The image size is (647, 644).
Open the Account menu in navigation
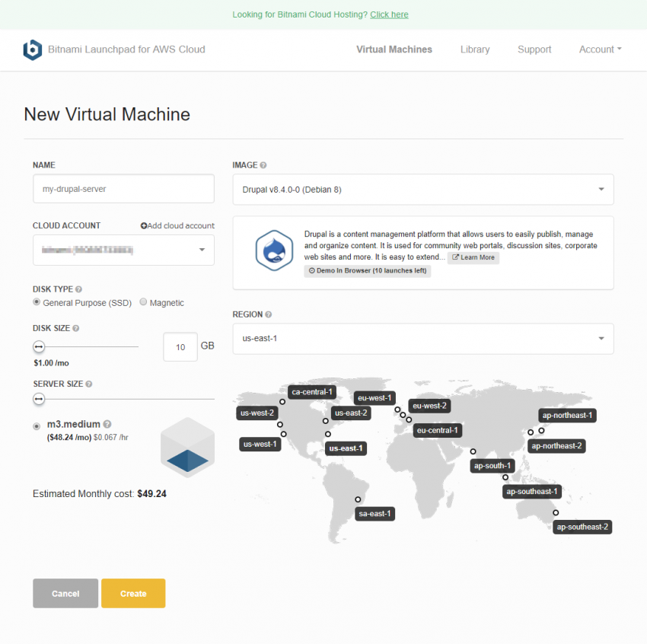point(600,49)
